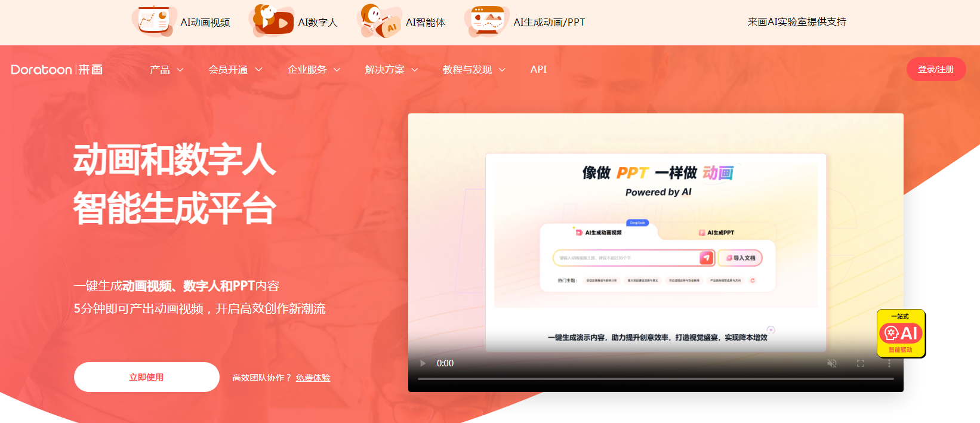Play the video with play button
Screen dimensions: 980x423
click(x=423, y=363)
